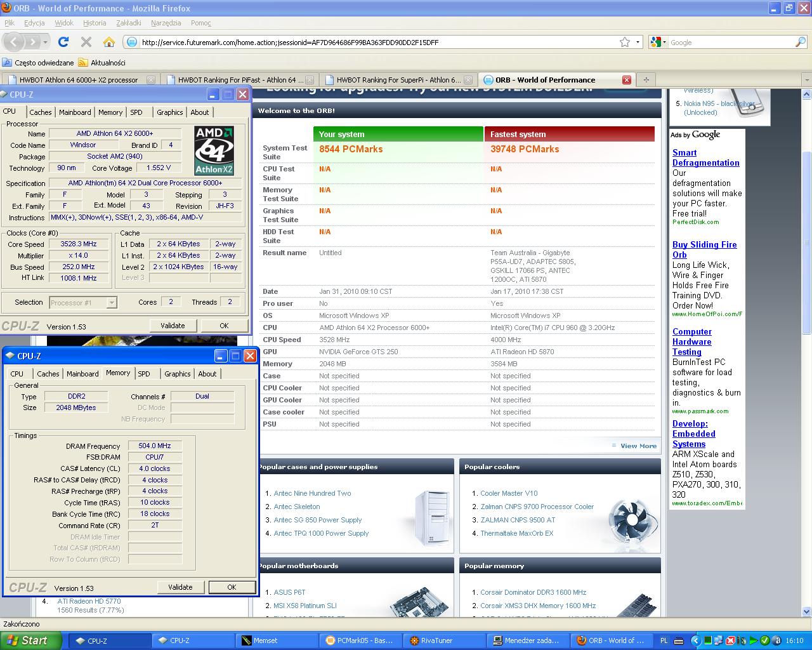
Task: Open the Zalman CNPS 9700 Processor Cooler link
Action: click(537, 507)
